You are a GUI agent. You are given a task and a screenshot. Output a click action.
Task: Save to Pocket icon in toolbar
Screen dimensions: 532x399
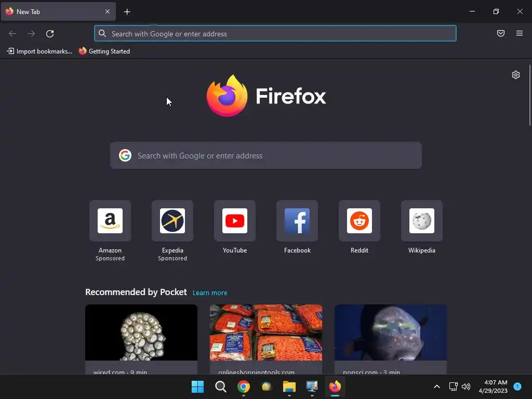(x=500, y=33)
